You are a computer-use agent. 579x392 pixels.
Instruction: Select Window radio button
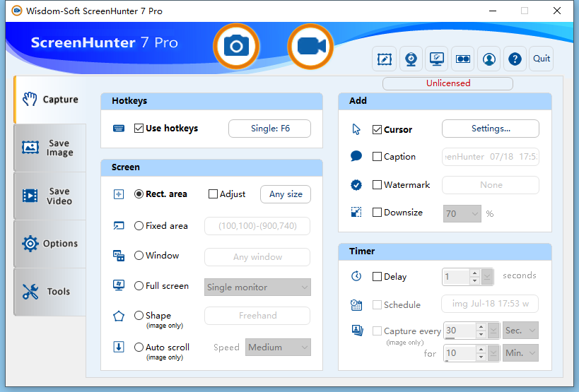click(139, 255)
